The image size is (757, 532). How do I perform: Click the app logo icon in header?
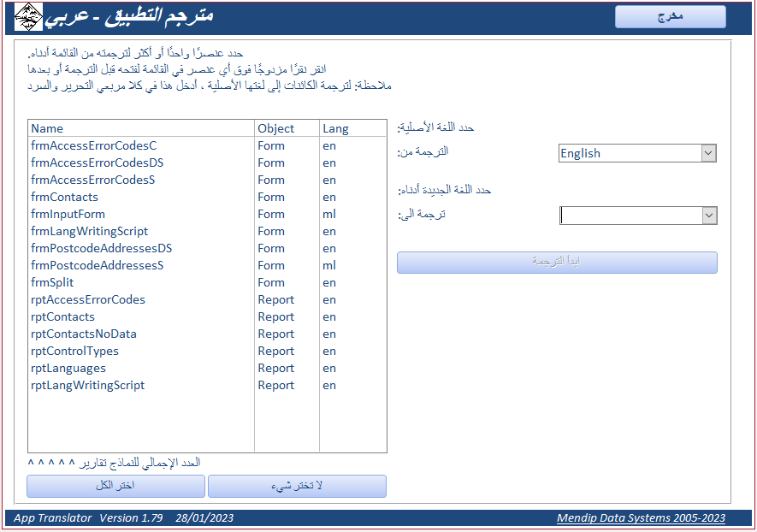28,17
